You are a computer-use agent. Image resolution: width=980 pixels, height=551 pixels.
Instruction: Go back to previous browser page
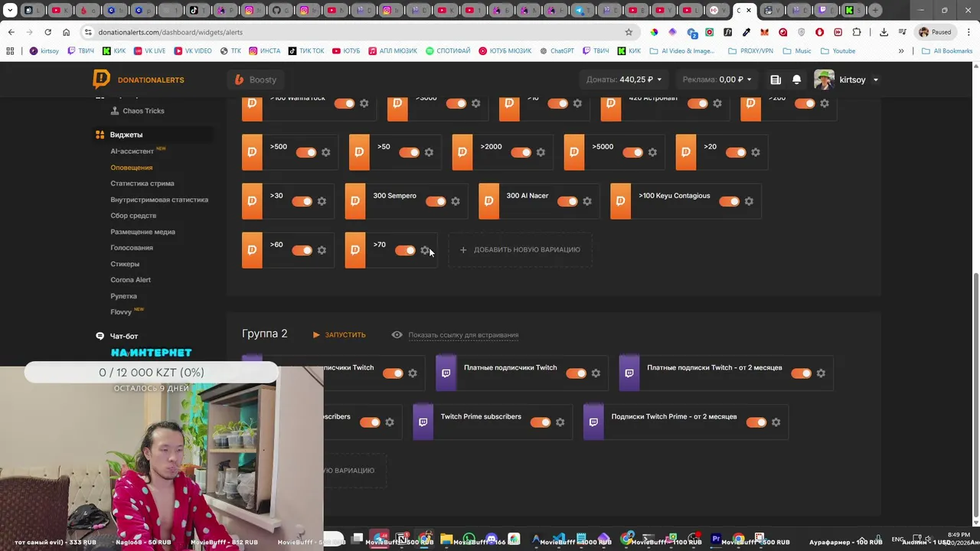coord(11,32)
